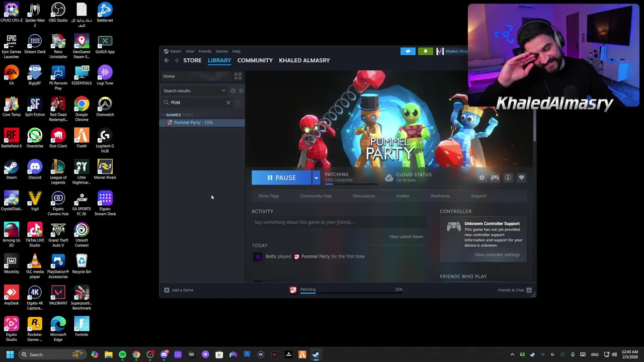Open Fortnite desktop icon
This screenshot has height=362, width=644.
pos(82,327)
